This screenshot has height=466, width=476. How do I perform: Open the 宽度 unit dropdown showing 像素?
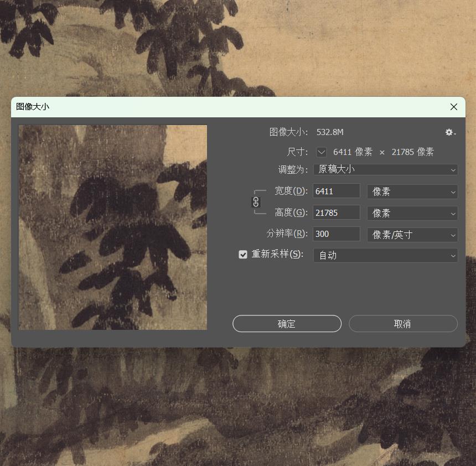tap(412, 192)
